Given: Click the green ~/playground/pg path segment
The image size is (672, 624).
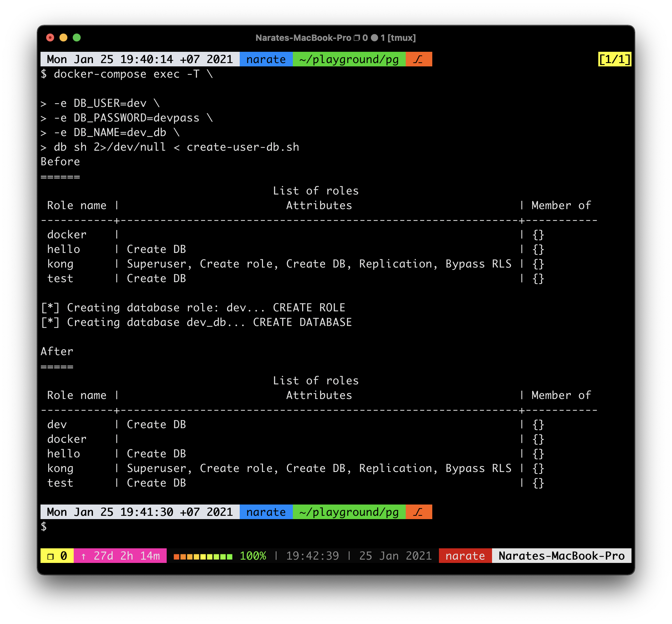Looking at the screenshot, I should [x=349, y=59].
